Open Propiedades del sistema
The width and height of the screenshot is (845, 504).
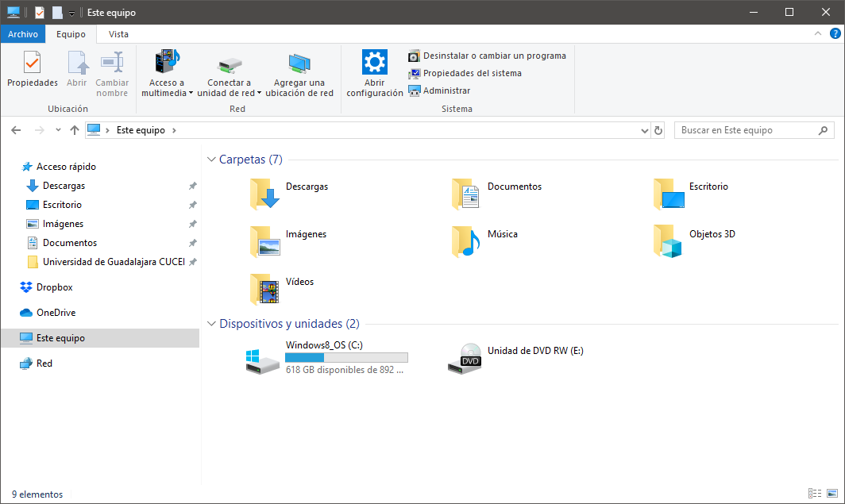tap(465, 73)
